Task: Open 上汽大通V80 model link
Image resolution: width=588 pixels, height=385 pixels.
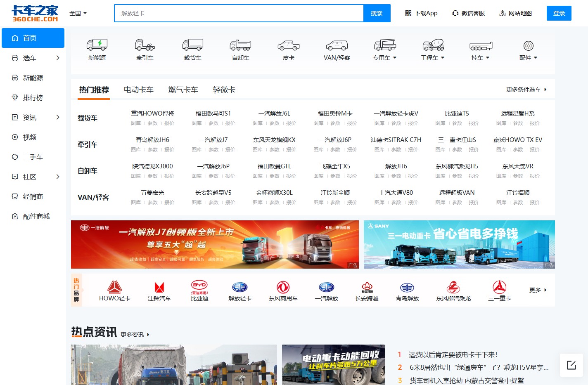Action: tap(396, 193)
